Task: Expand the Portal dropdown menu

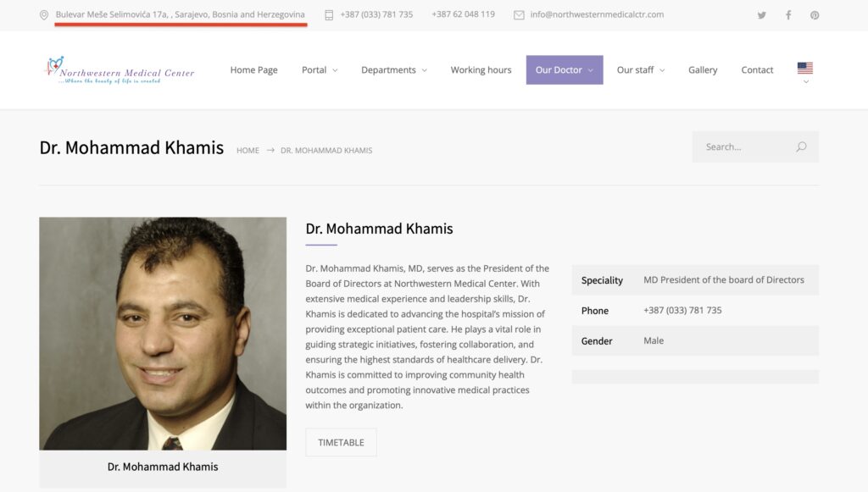Action: (320, 70)
